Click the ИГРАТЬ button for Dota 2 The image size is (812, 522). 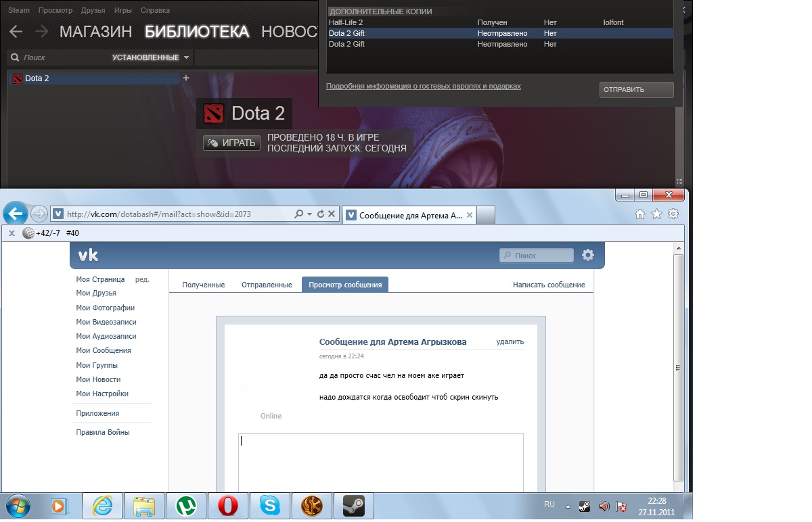tap(231, 143)
